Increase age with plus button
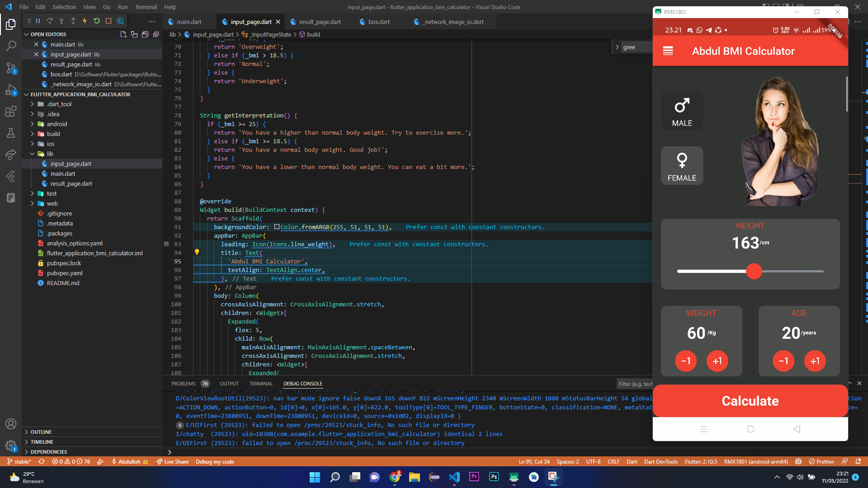 [815, 361]
